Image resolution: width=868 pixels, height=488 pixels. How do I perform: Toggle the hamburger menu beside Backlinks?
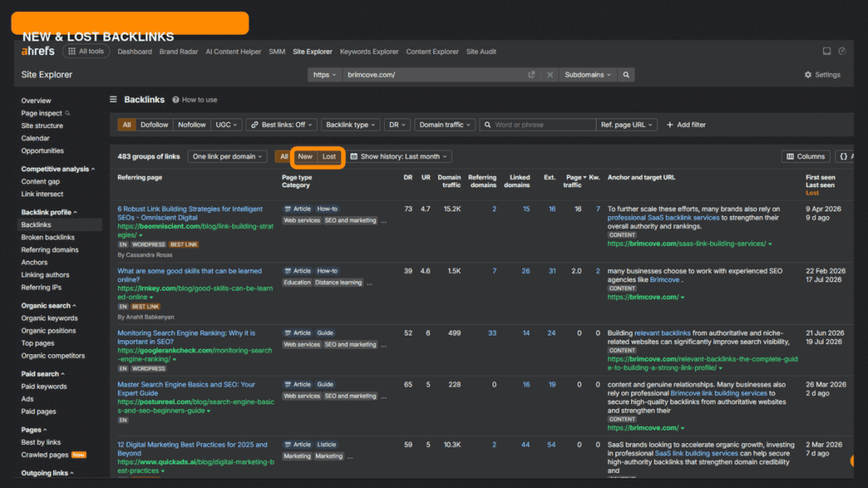point(113,100)
